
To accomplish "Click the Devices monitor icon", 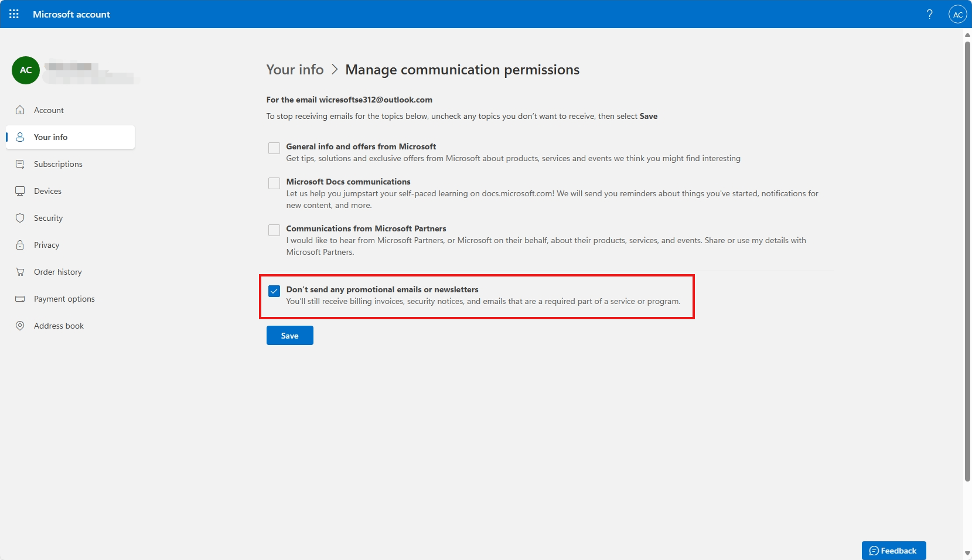I will tap(20, 191).
